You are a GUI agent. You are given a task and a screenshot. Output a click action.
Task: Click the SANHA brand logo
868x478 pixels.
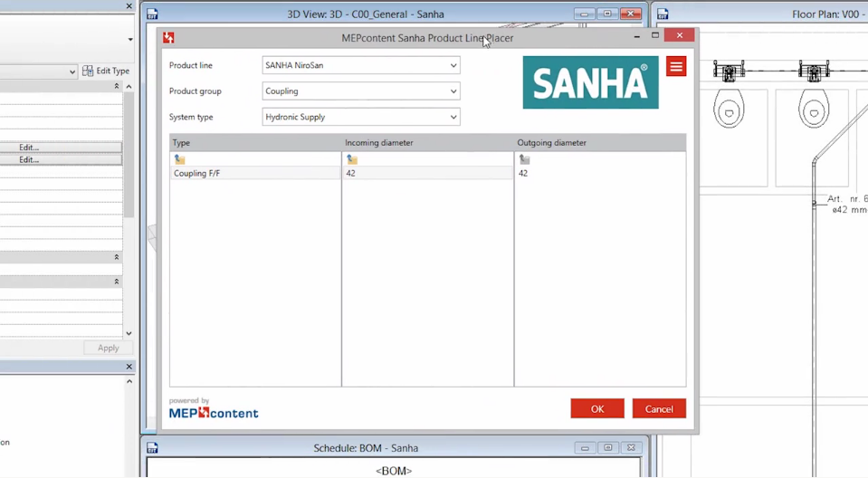point(590,82)
